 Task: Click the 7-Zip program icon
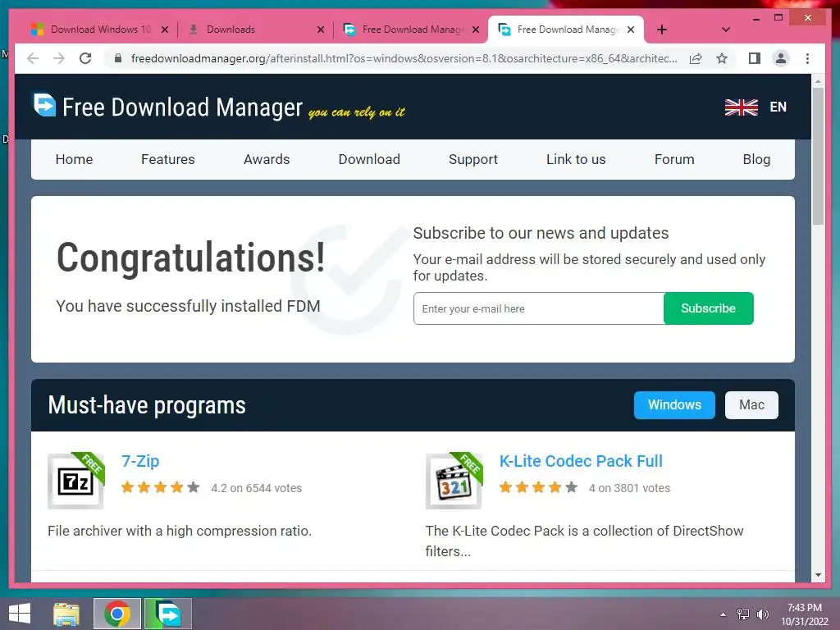coord(76,480)
